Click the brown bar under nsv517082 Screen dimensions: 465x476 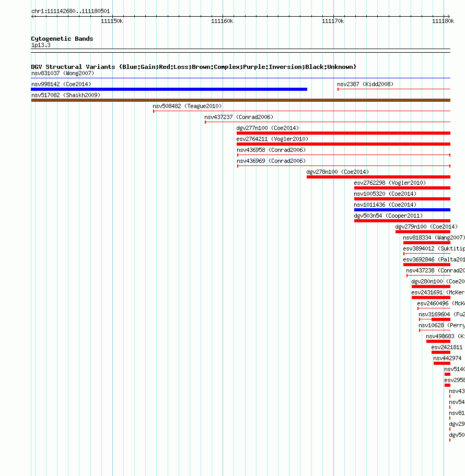click(241, 100)
